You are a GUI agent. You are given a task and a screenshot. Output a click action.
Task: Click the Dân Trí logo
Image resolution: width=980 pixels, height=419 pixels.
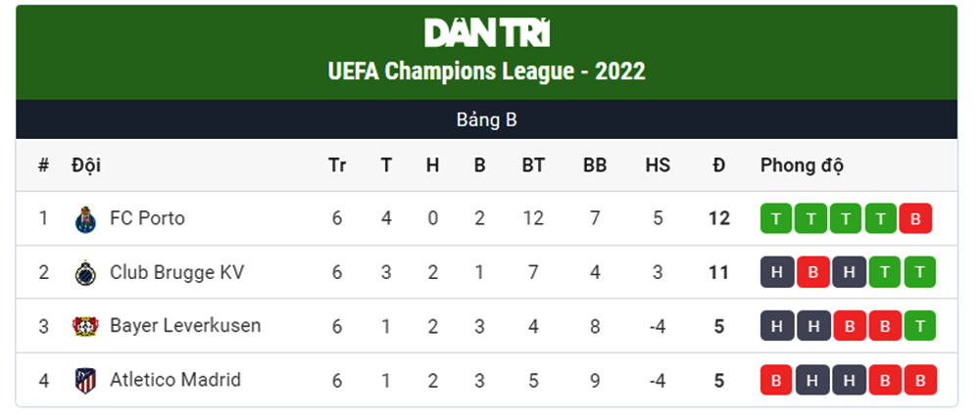click(x=487, y=32)
